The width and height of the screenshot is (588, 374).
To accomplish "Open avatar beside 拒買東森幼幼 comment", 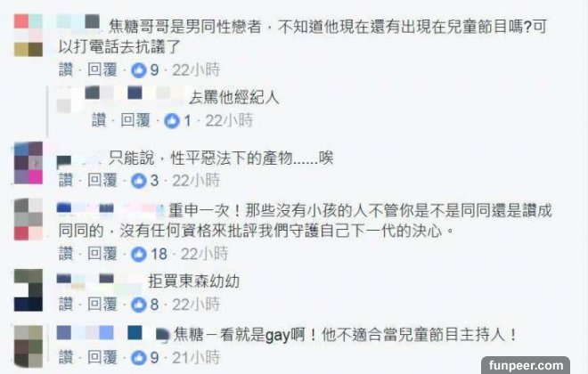I will tap(29, 290).
